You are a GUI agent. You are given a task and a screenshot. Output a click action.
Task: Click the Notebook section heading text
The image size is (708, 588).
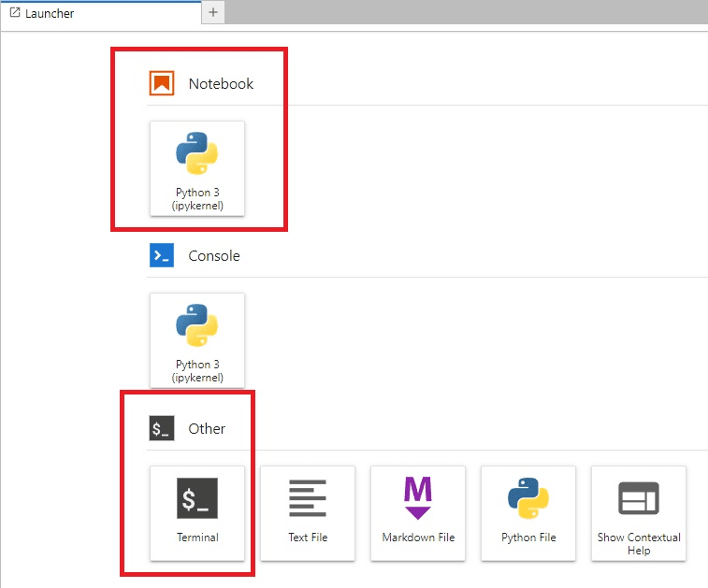(x=221, y=83)
